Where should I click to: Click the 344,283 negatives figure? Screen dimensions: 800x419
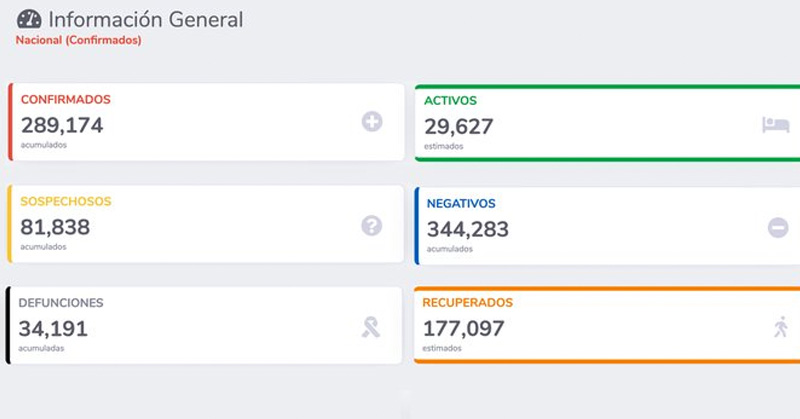(x=467, y=229)
